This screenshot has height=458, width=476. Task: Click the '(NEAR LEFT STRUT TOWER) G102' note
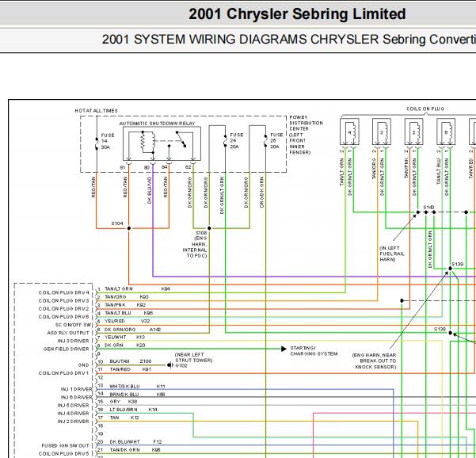point(194,360)
